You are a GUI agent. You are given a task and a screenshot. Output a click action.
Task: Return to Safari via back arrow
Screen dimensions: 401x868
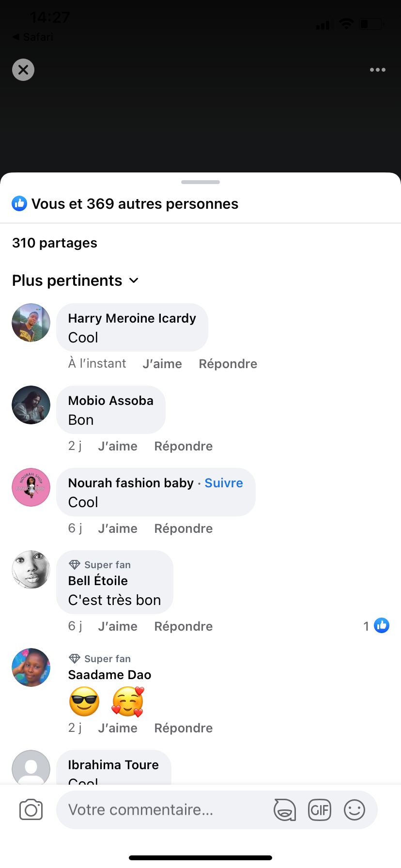[x=33, y=37]
